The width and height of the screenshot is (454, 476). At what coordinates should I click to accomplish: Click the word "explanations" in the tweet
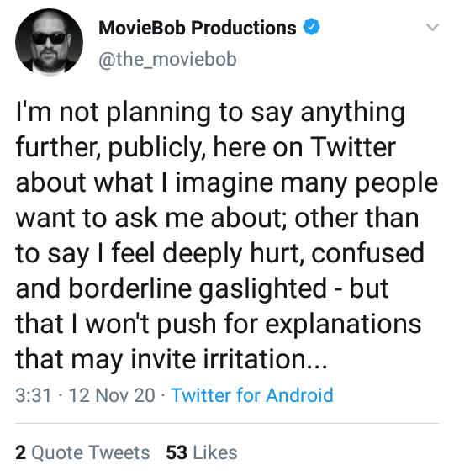[x=343, y=325]
